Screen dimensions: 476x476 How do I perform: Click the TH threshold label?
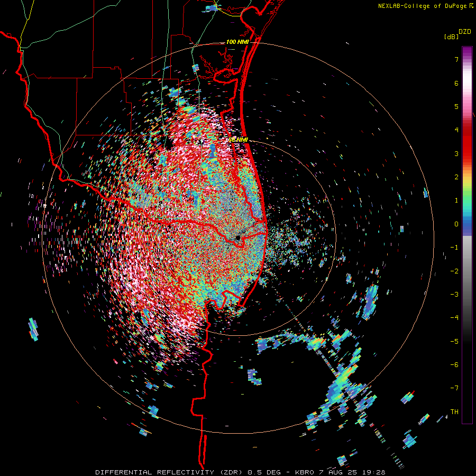454,412
